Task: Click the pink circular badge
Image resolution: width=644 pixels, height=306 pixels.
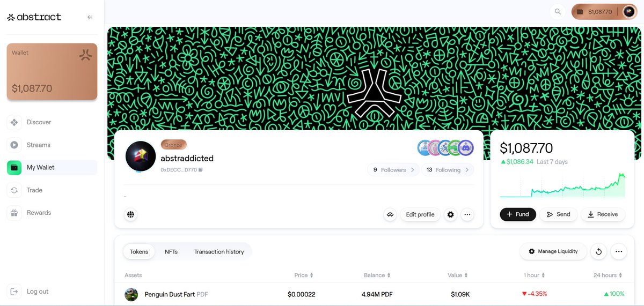Action: click(435, 148)
